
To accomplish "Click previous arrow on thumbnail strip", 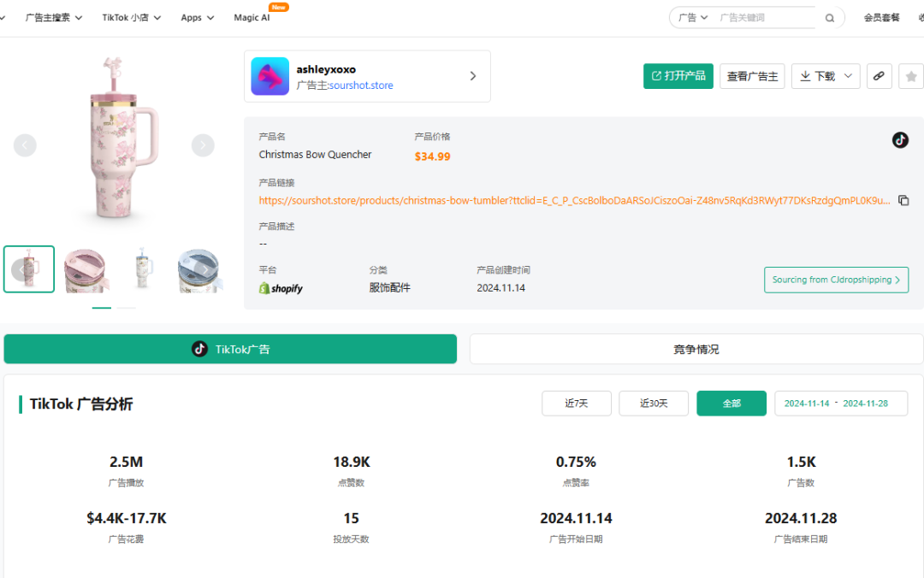I will (21, 269).
